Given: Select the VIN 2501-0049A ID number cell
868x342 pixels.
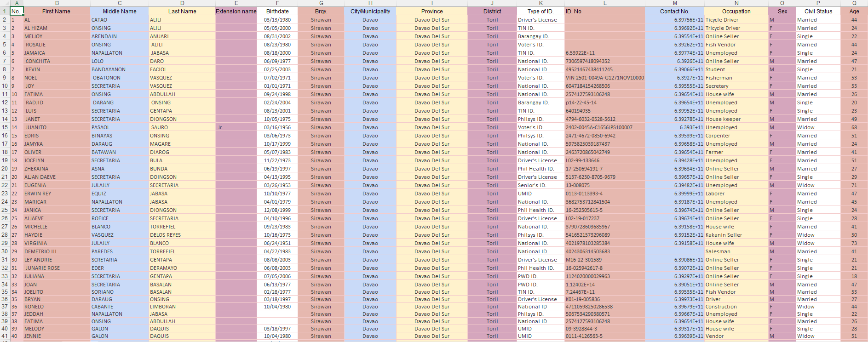Looking at the screenshot, I should (604, 78).
